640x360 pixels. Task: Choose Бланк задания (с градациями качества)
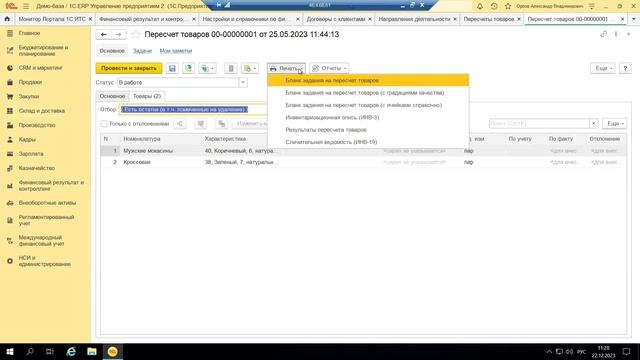click(x=368, y=93)
